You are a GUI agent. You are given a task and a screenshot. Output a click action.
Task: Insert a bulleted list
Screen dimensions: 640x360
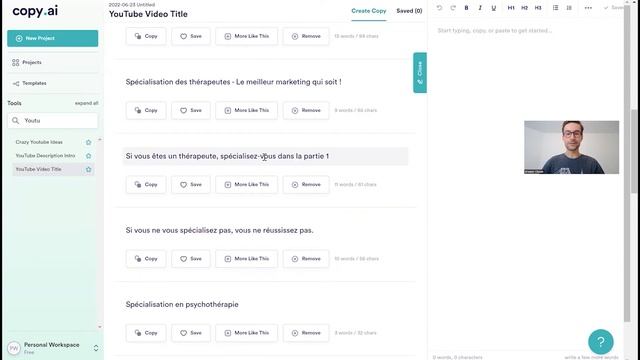(x=556, y=8)
